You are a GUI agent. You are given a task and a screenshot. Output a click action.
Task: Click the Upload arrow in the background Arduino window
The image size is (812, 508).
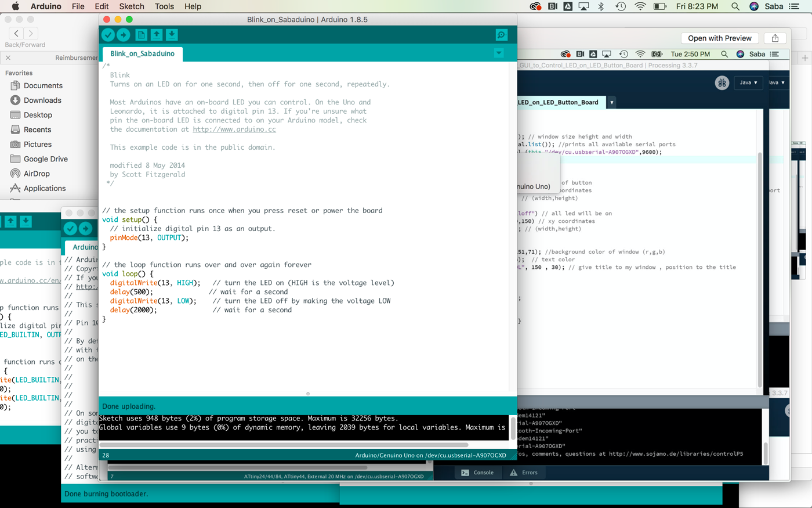(86, 229)
